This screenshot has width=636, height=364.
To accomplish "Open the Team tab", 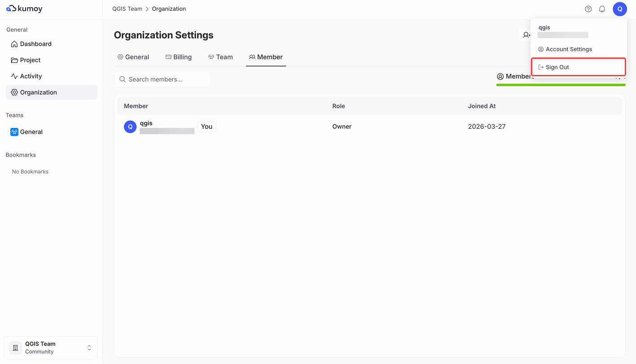I will click(x=220, y=57).
